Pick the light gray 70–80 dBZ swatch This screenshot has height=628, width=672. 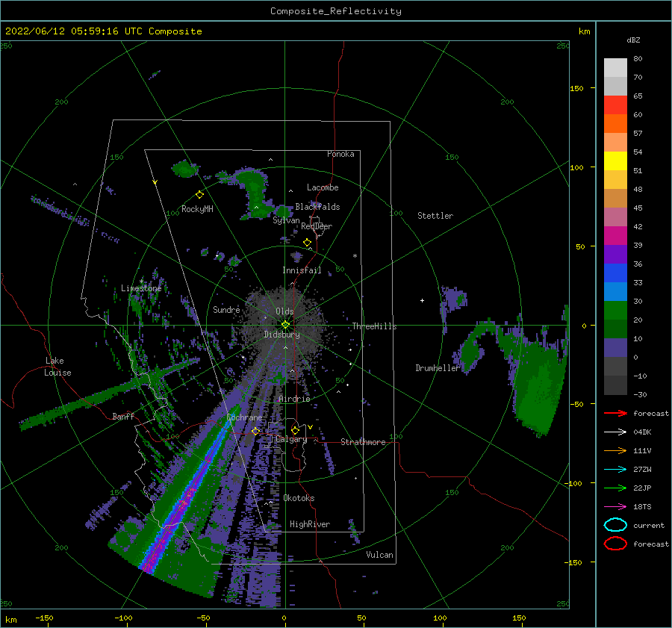tap(615, 68)
